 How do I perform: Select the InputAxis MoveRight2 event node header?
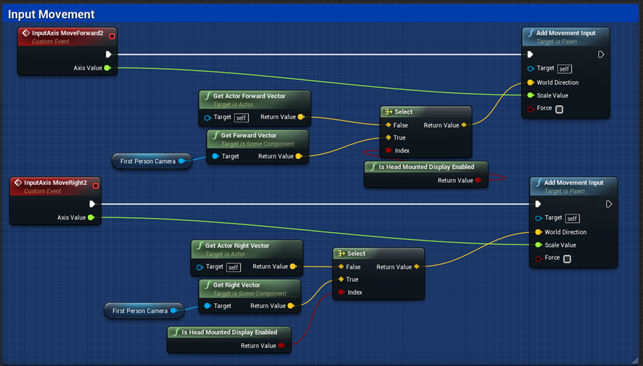pos(55,186)
